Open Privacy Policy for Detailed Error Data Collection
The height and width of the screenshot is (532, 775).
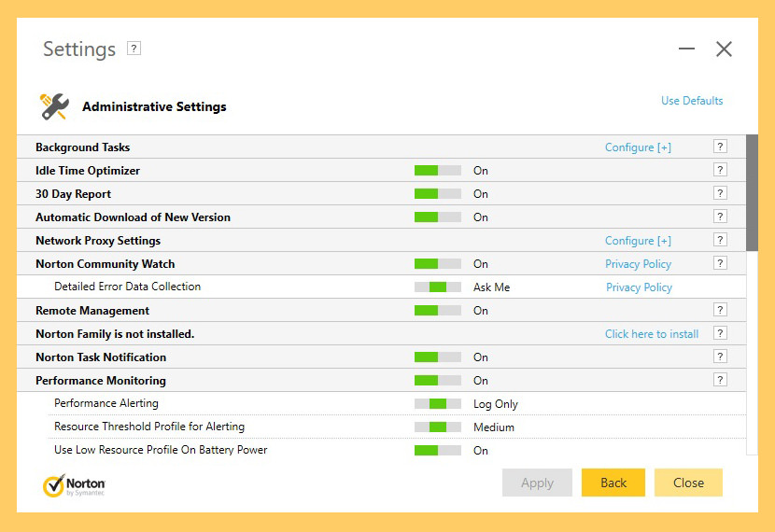pyautogui.click(x=639, y=287)
